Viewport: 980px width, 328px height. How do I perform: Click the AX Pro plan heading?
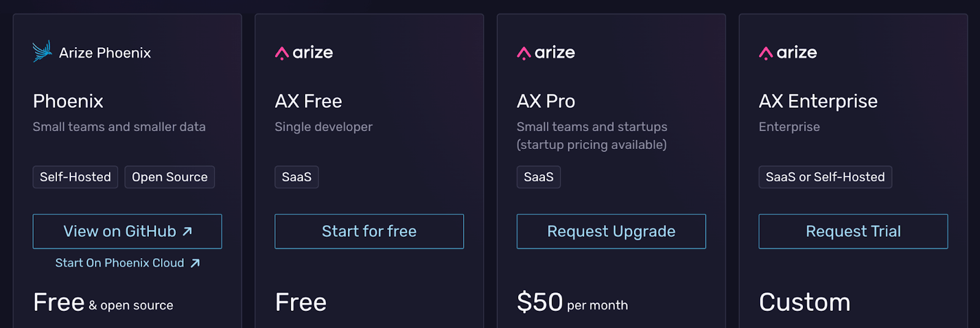point(546,101)
